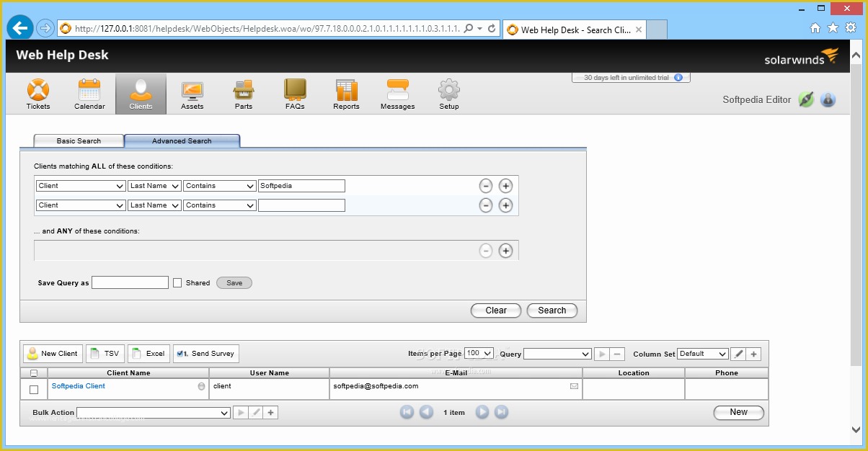Open first row's Client field dropdown
This screenshot has height=451, width=868.
click(x=81, y=186)
